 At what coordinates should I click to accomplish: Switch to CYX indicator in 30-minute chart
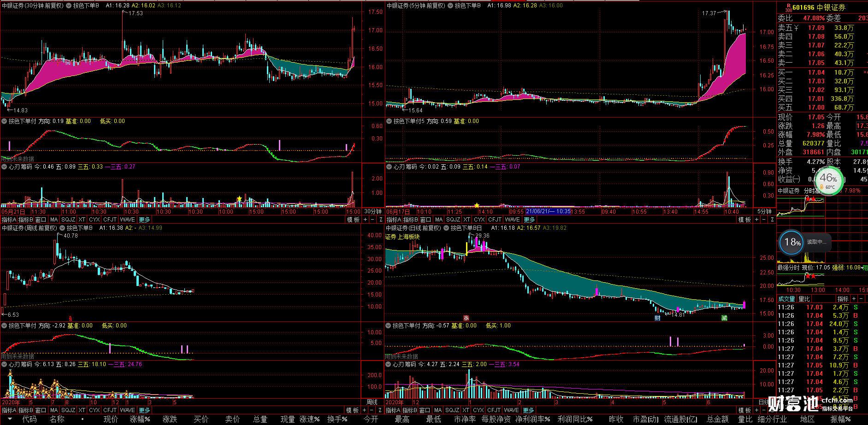point(94,220)
